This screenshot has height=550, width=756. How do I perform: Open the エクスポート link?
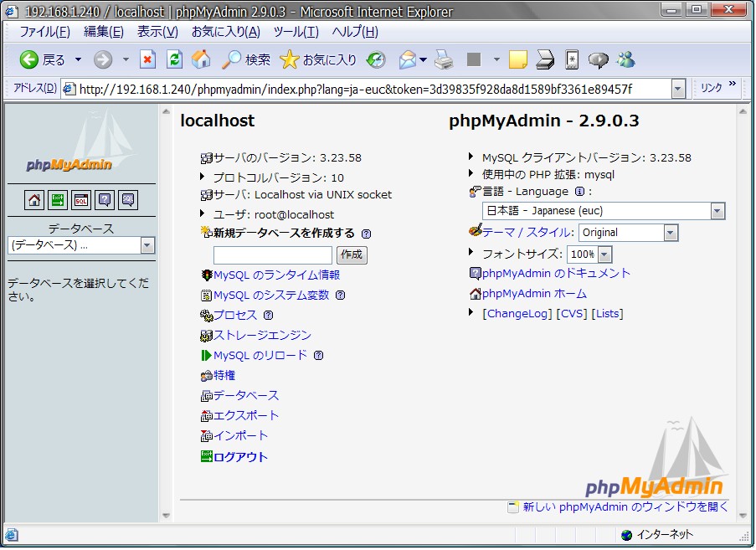[246, 416]
